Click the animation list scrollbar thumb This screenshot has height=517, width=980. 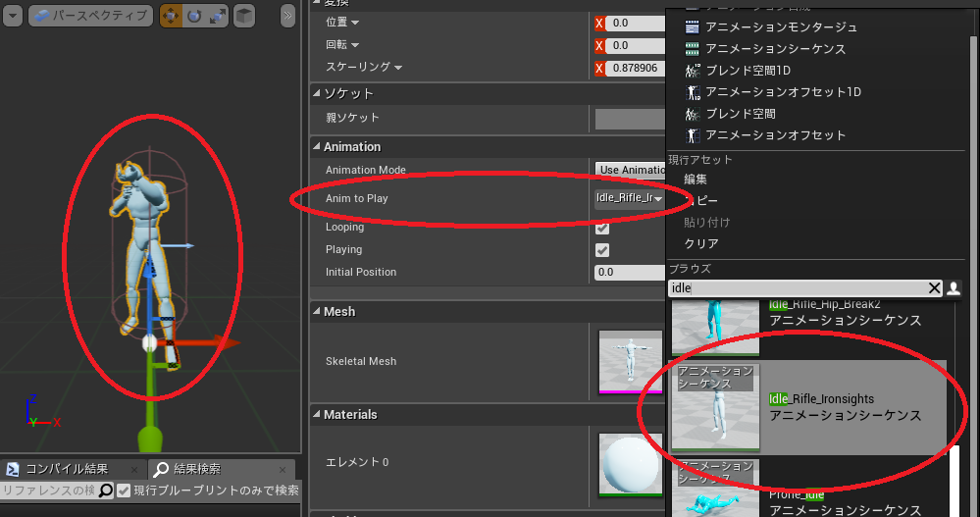954,482
